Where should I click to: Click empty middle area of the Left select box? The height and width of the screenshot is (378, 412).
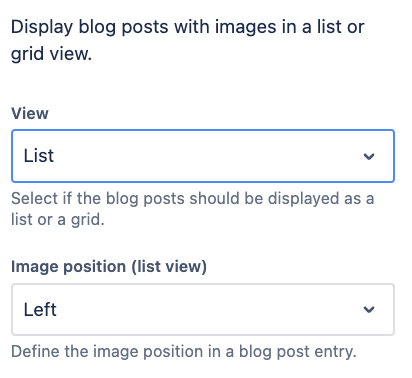tap(207, 309)
